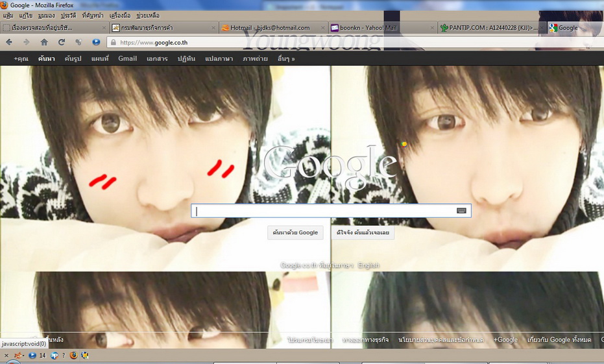The width and height of the screenshot is (604, 364).
Task: Click the ค้นหาด้วย Google search button
Action: [x=295, y=233]
